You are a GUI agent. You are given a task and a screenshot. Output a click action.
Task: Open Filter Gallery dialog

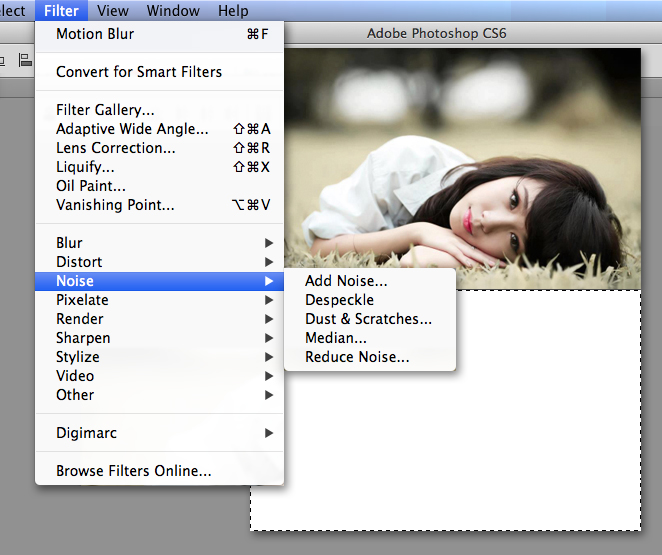coord(105,110)
